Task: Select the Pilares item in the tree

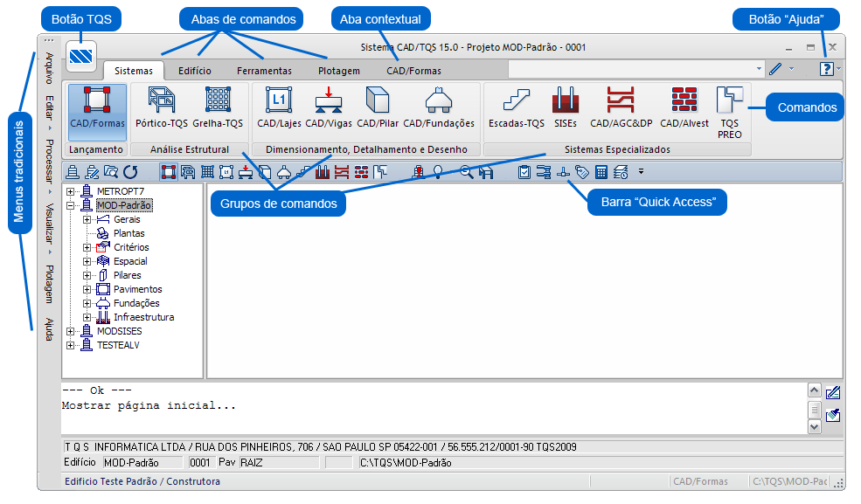Action: coord(128,275)
